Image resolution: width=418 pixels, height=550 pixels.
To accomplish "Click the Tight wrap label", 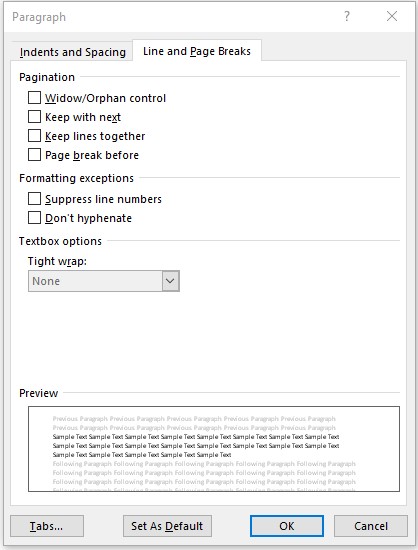I will [57, 261].
